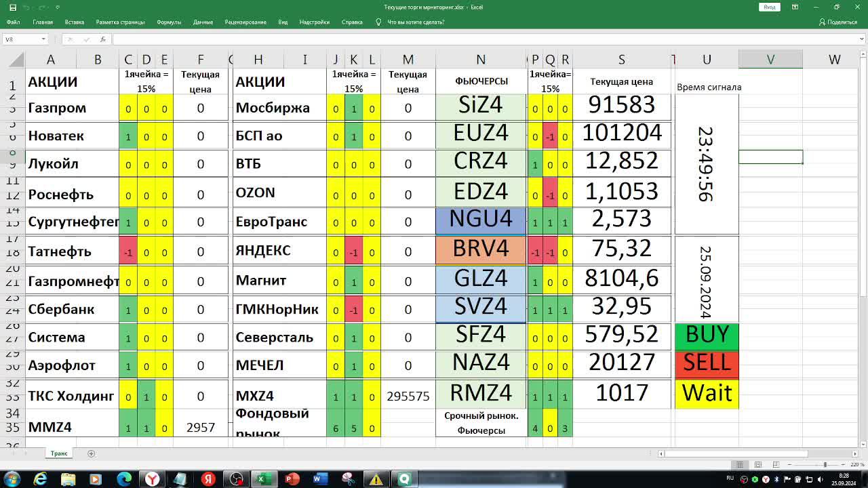Click the RU language indicator in the tray

[x=730, y=479]
